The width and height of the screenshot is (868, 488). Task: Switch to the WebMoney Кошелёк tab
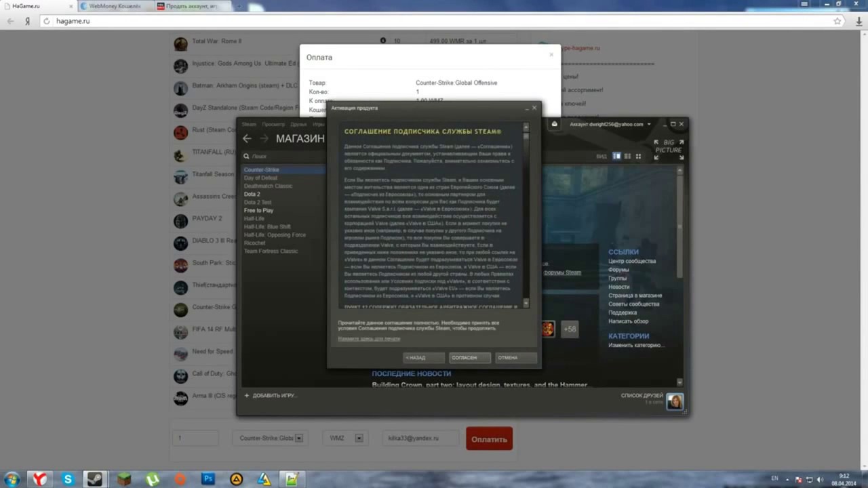point(114,6)
